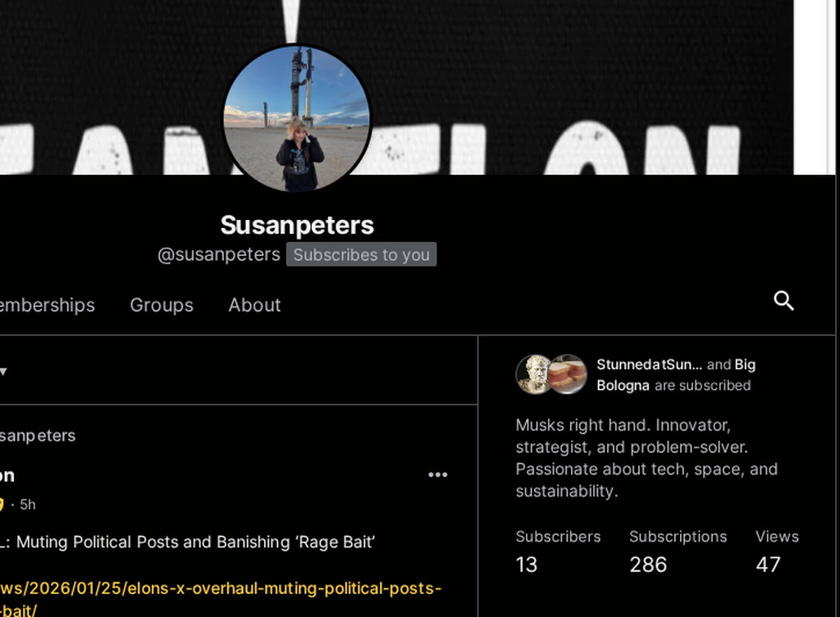This screenshot has height=617, width=840.
Task: Open the profile search magnifier icon
Action: point(783,301)
